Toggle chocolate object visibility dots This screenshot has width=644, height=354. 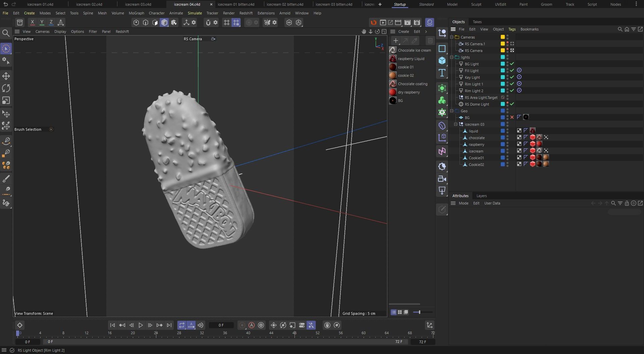tap(507, 138)
